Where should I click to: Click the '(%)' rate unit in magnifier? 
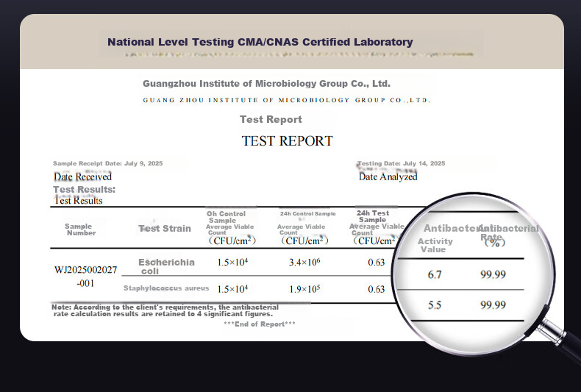[x=495, y=243]
